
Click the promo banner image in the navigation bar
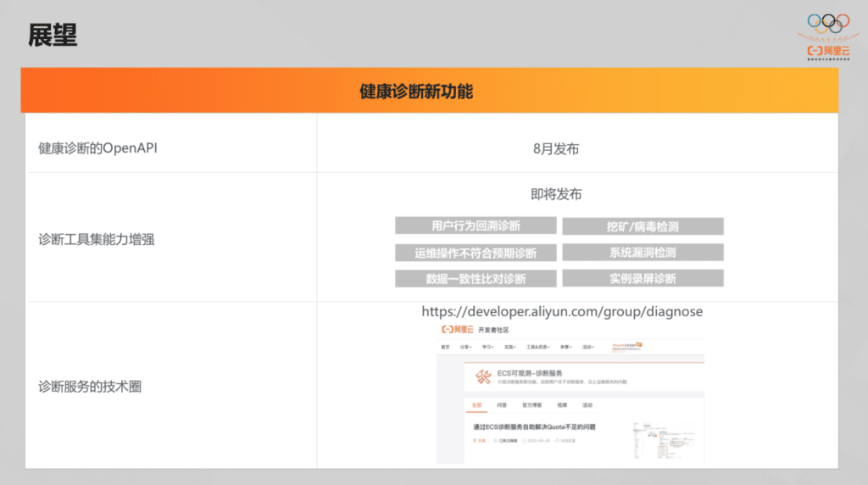pyautogui.click(x=626, y=347)
